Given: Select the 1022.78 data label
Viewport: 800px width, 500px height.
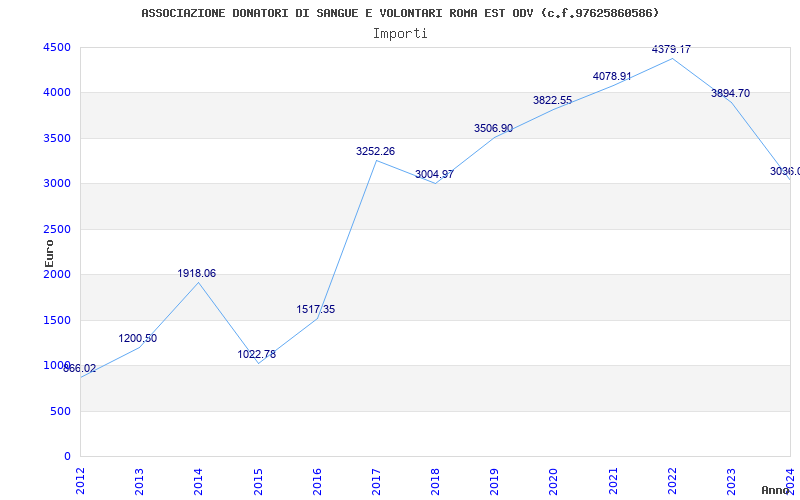Looking at the screenshot, I should tap(257, 354).
